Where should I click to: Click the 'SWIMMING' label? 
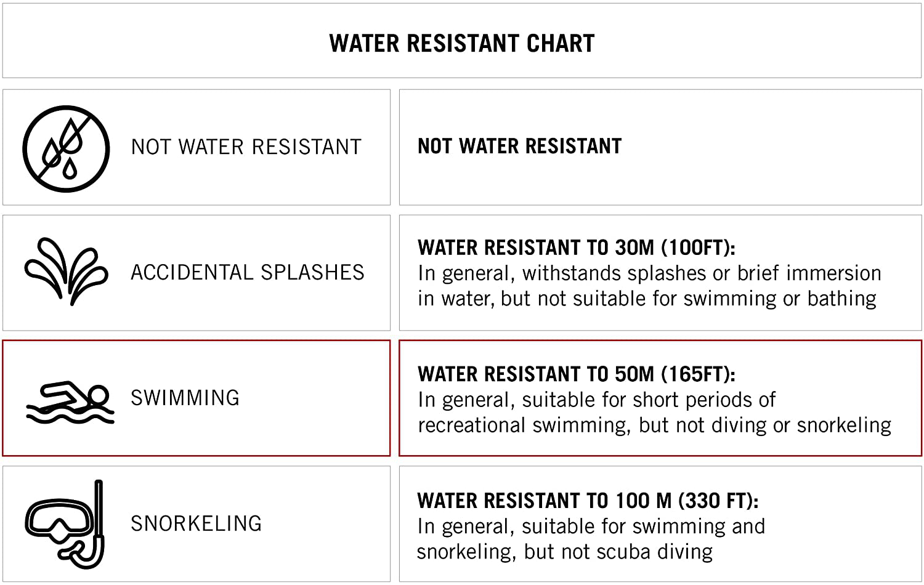pyautogui.click(x=185, y=398)
